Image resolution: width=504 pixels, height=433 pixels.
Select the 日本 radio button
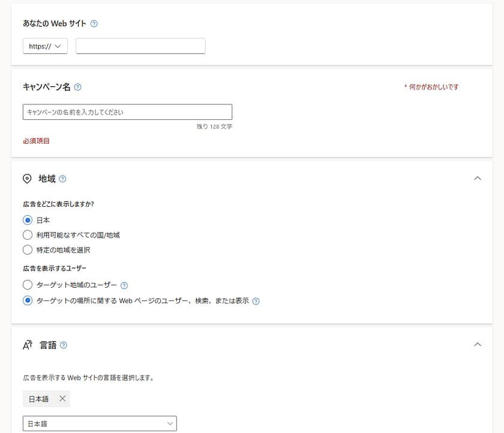coord(28,220)
